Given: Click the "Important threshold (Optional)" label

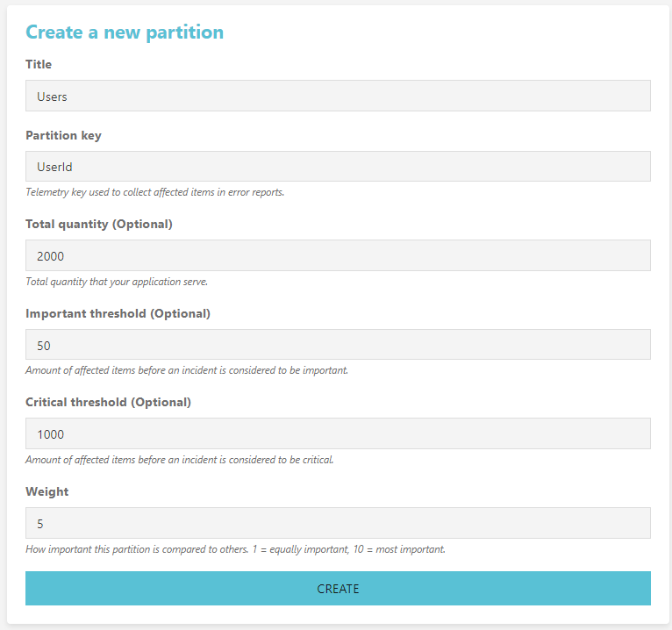Looking at the screenshot, I should (118, 314).
